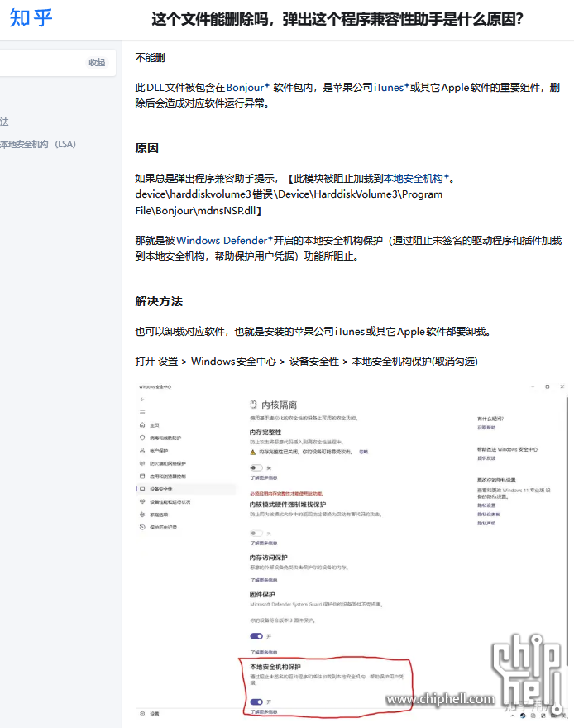Turn off the 本地安全机构保护 switch

tap(256, 702)
